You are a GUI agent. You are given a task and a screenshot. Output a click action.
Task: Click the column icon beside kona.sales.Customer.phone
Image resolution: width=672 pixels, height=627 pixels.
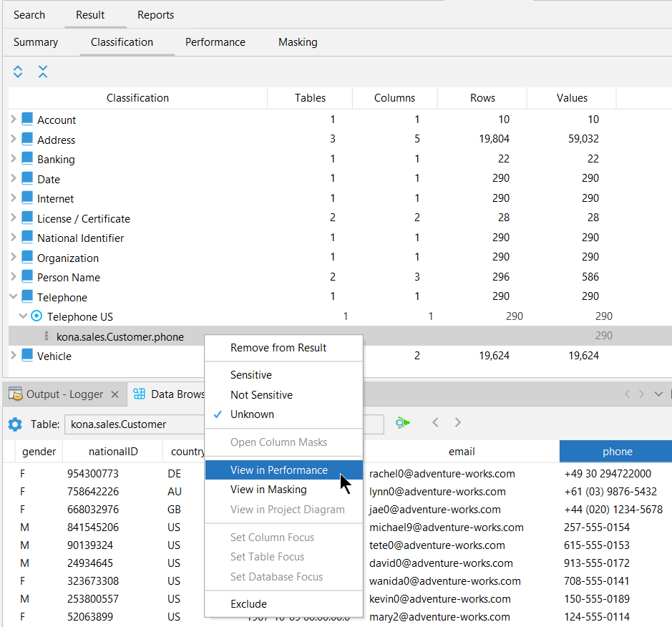click(47, 336)
